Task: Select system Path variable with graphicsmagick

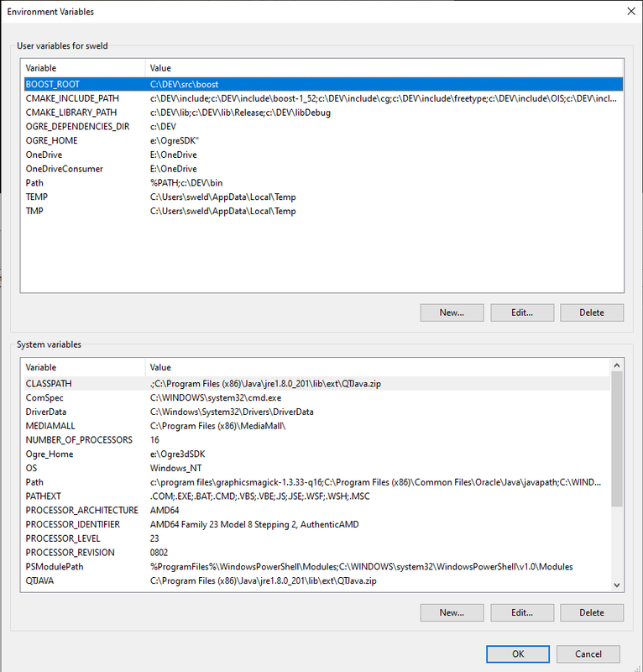Action: pos(317,482)
